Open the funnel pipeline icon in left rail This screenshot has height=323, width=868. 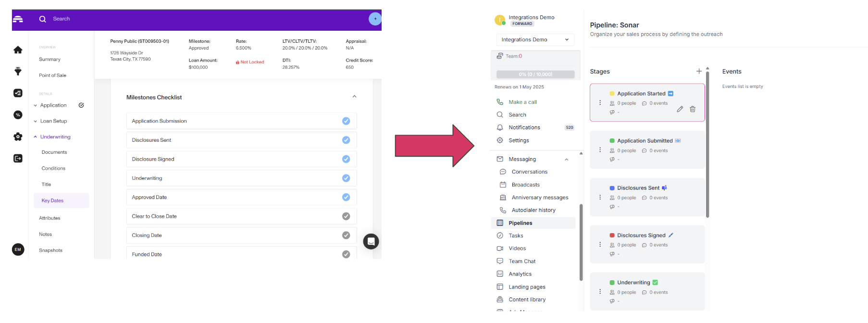[18, 72]
